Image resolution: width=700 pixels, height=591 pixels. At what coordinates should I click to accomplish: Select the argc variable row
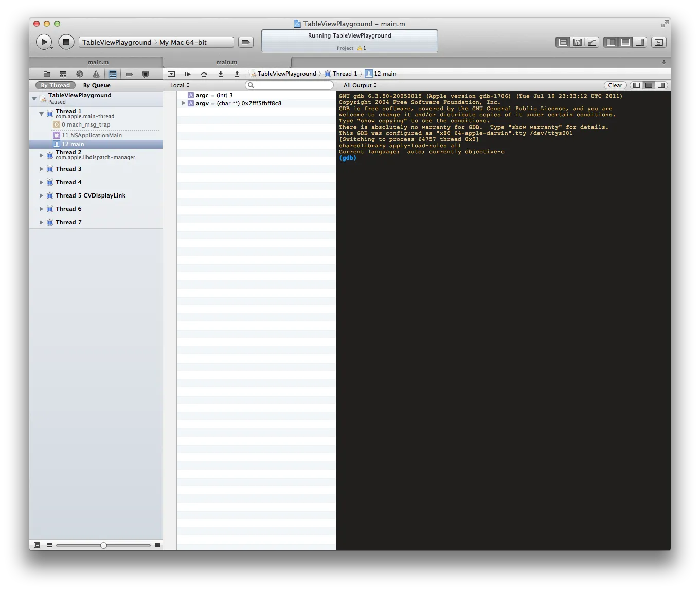click(256, 95)
